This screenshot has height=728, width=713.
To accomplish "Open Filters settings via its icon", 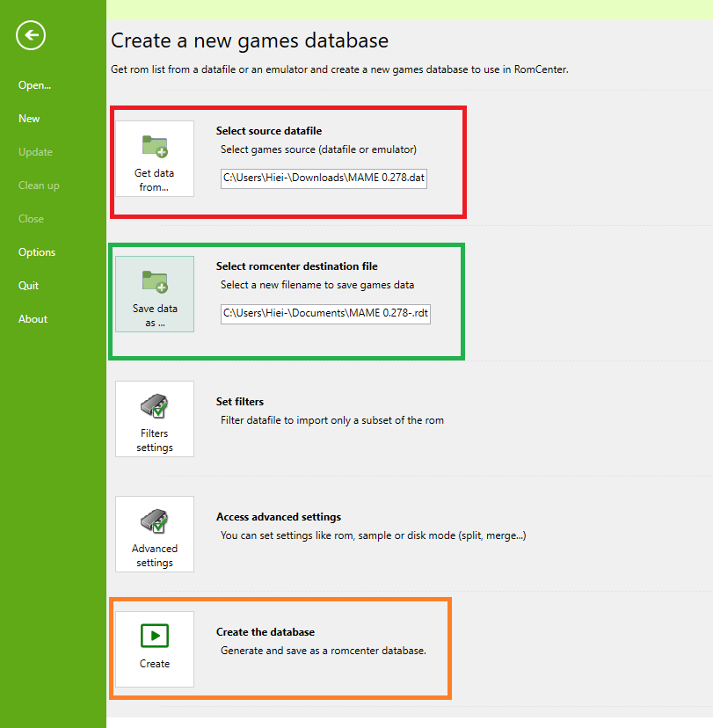I will tap(155, 406).
